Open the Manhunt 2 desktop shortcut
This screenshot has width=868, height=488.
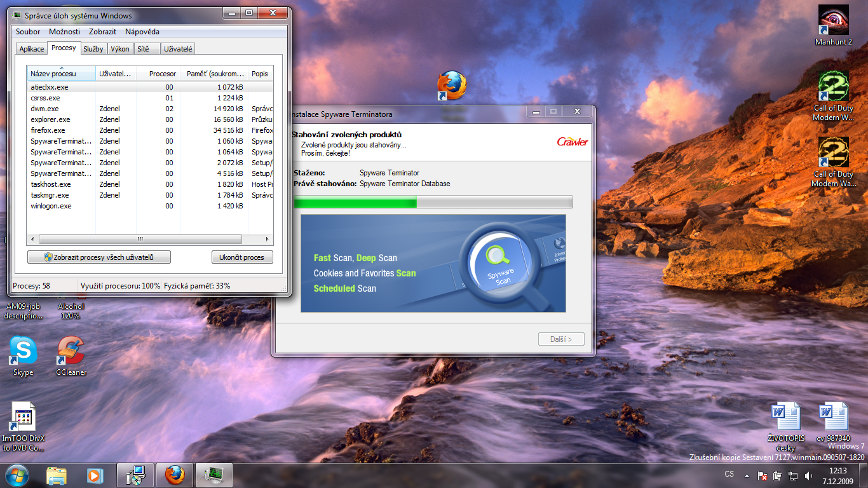(x=833, y=25)
